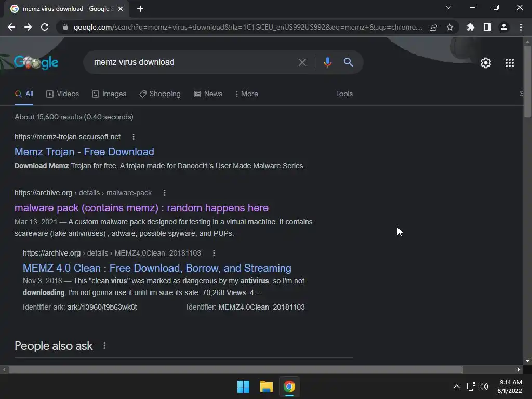
Task: Open the Chrome profile menu
Action: pyautogui.click(x=504, y=27)
